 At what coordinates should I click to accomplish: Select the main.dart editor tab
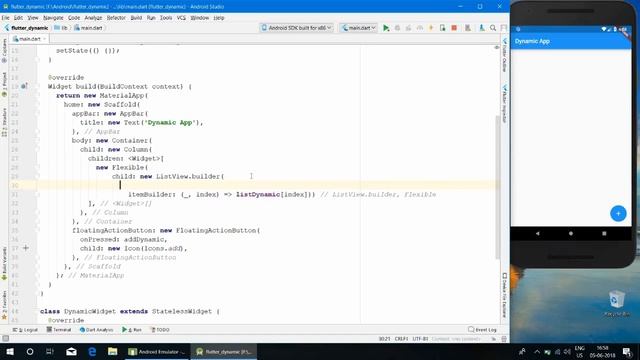[29, 39]
